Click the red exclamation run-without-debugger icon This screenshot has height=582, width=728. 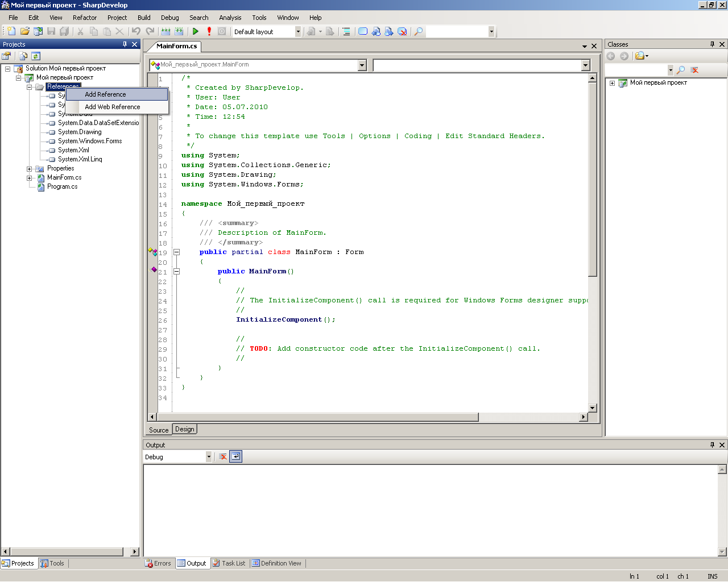(x=209, y=32)
